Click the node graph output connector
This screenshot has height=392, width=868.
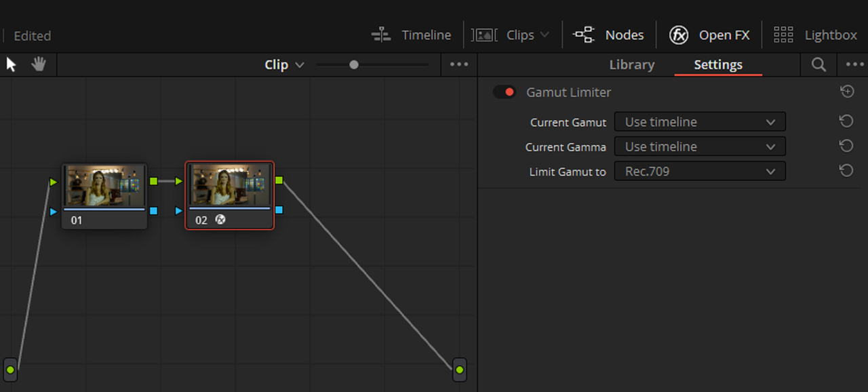coord(460,370)
